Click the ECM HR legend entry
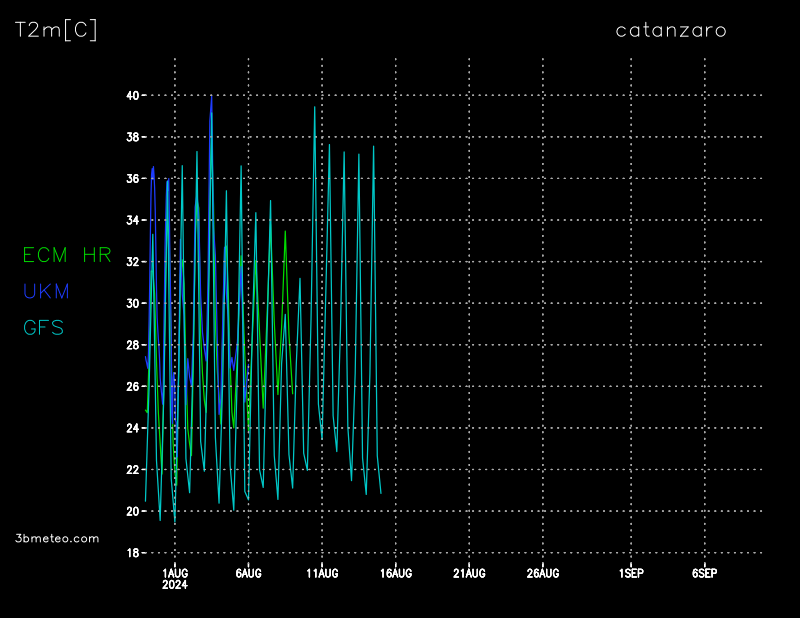 (x=67, y=255)
